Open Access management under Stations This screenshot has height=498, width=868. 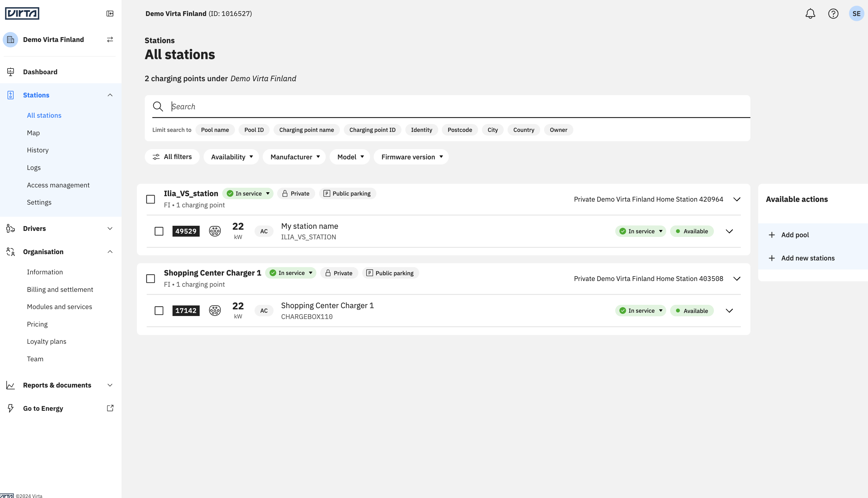tap(59, 185)
